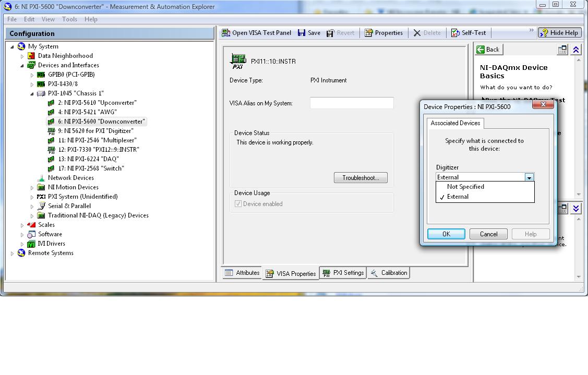Toggle the Device enabled checkbox
This screenshot has width=588, height=375.
(x=238, y=203)
